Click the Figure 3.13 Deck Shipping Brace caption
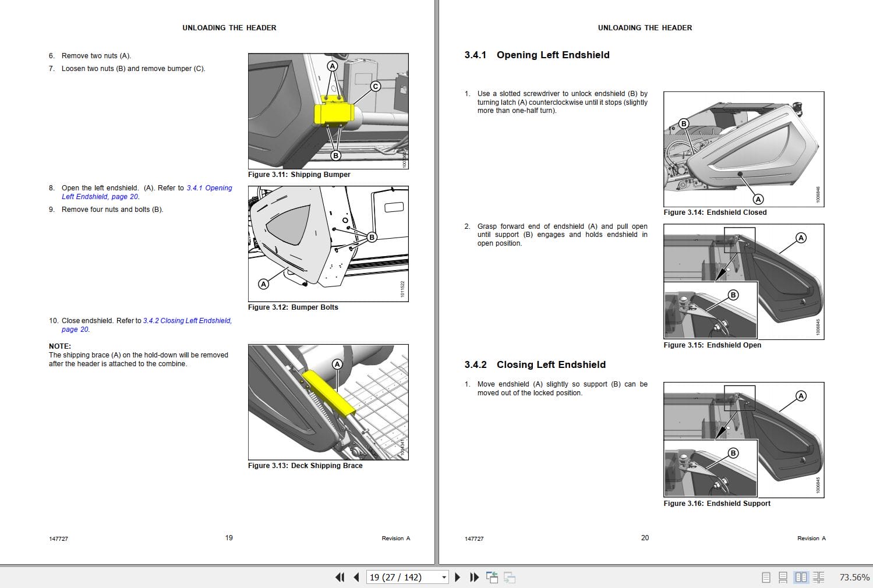 (305, 466)
